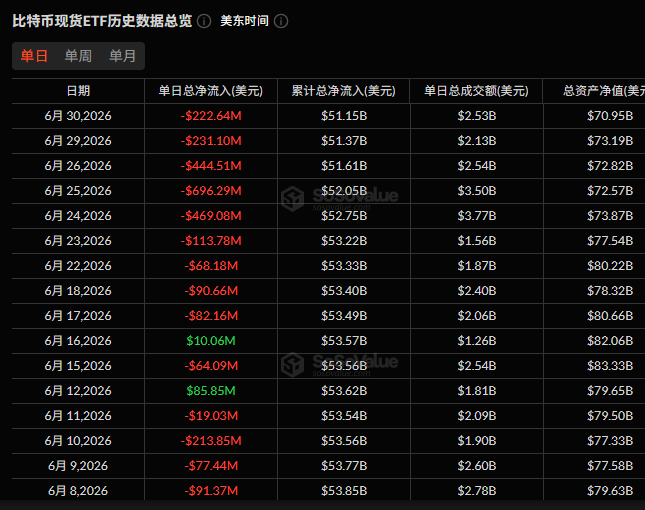Click trading volume value $1.56B
The height and width of the screenshot is (510, 645).
coord(477,241)
